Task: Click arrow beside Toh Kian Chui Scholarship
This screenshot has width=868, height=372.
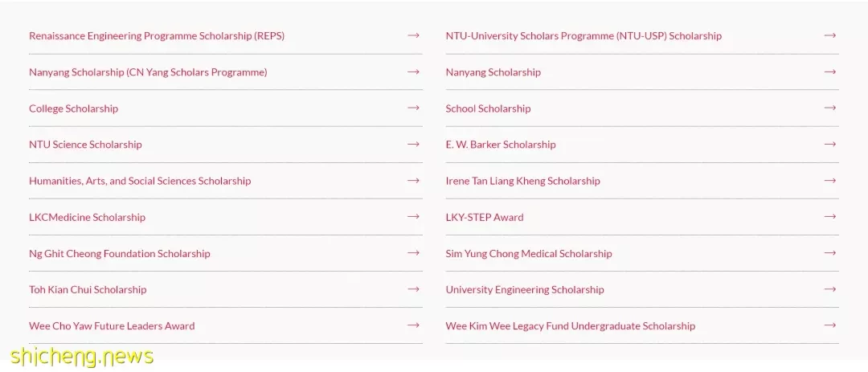Action: coord(413,289)
